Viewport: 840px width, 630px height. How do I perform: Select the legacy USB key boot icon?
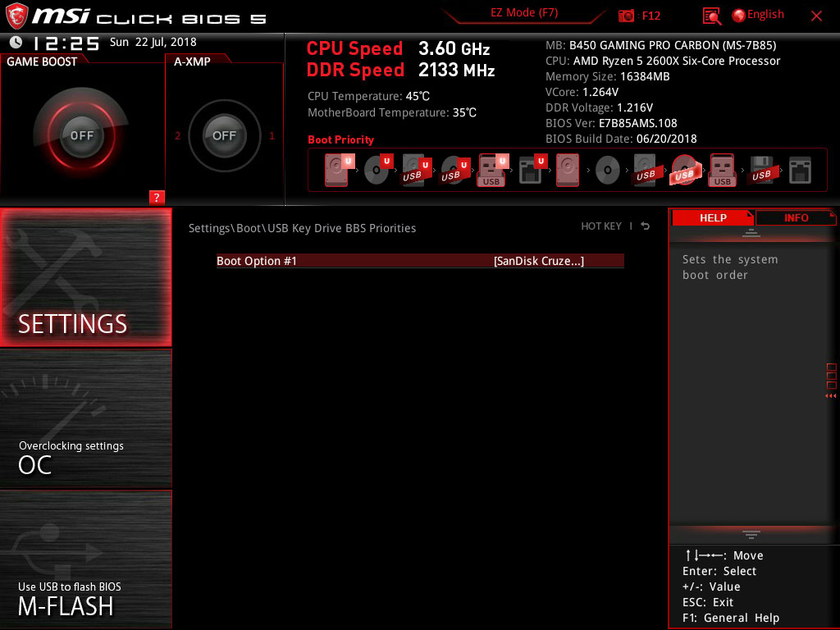pyautogui.click(x=723, y=170)
